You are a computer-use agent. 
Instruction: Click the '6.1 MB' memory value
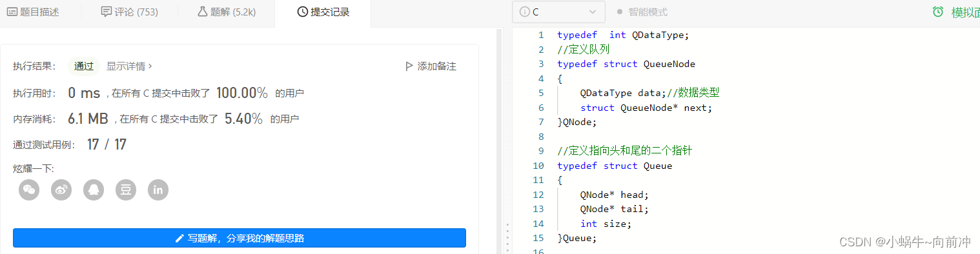(88, 119)
